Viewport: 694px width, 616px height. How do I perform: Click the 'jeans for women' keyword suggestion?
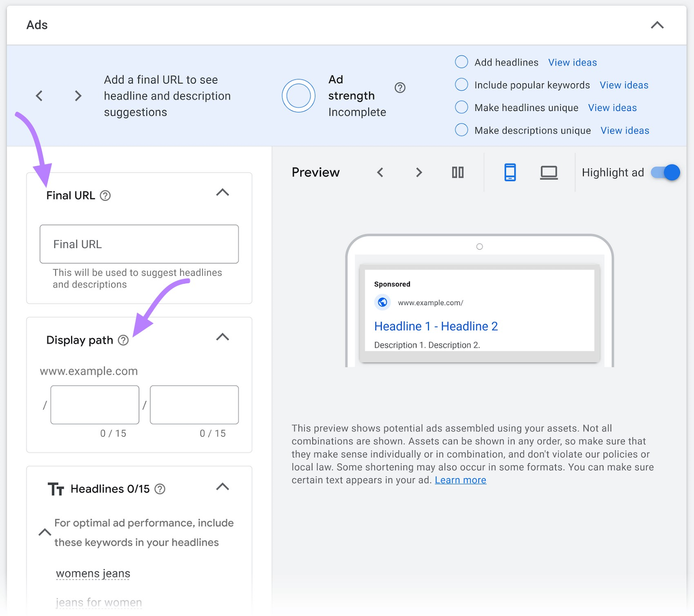click(x=99, y=603)
